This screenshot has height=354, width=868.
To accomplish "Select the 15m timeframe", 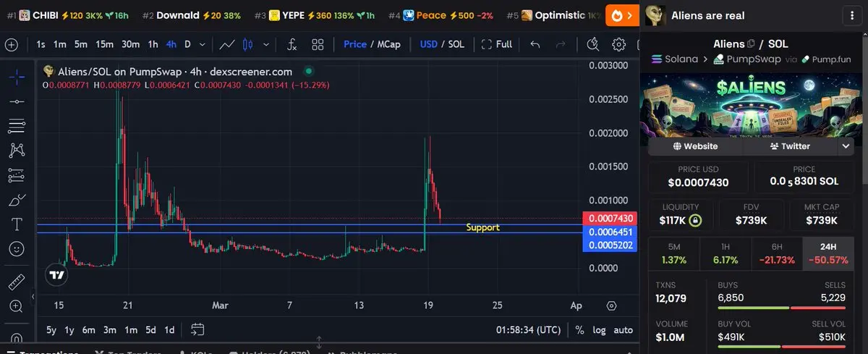I will (105, 44).
